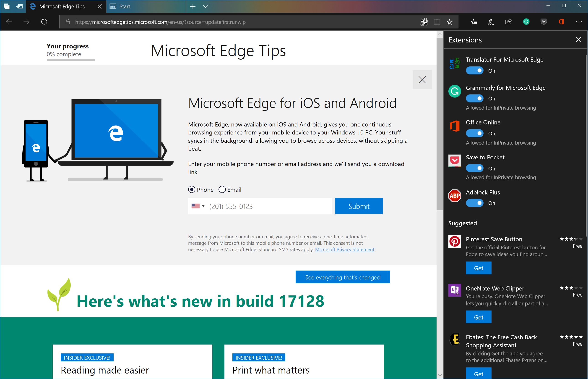Turn off Grammarly for Microsoft Edge toggle

[x=474, y=98]
